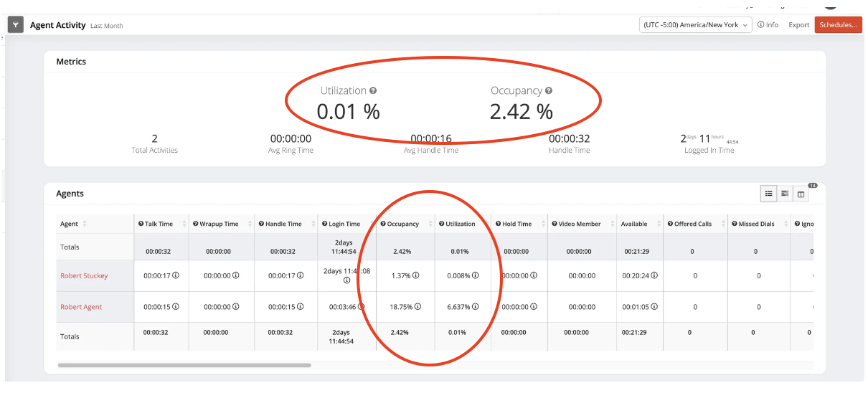Click the help icon next to Occupancy metric
Screen dimensions: 868x393
[549, 91]
